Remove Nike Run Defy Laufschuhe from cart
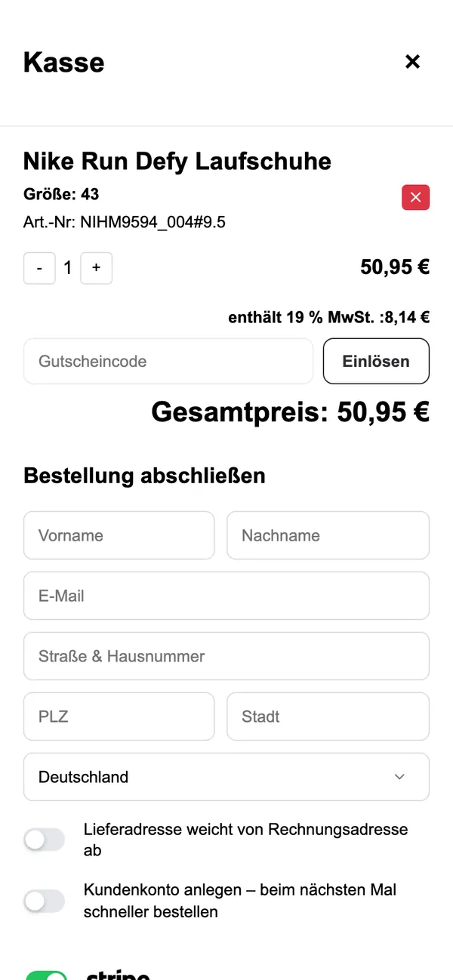Screen dimensions: 453x980 click(415, 197)
